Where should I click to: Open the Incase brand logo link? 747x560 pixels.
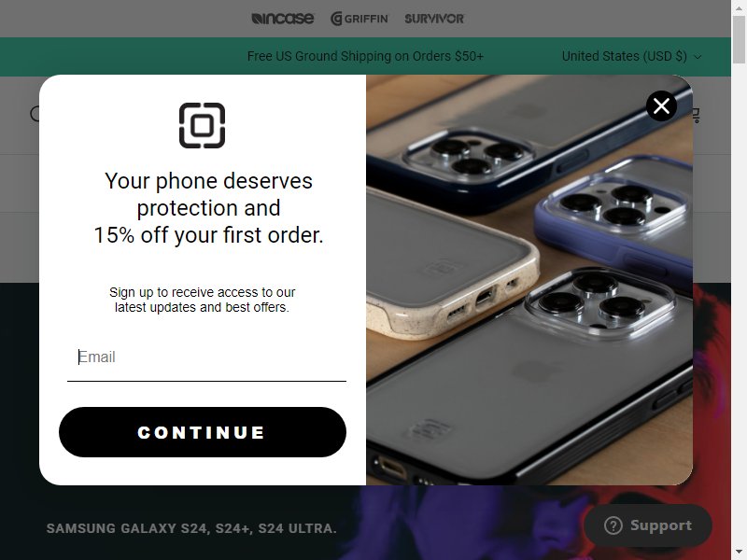pos(283,19)
